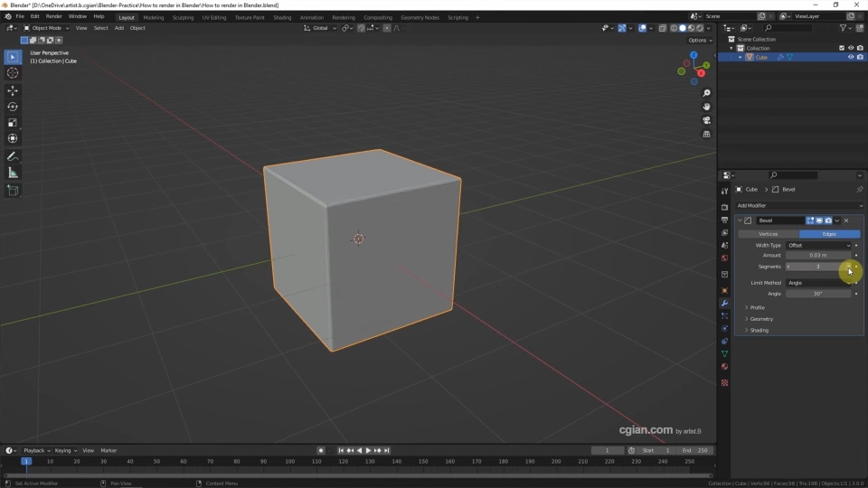
Task: Click the End frame 250 field
Action: tap(696, 450)
